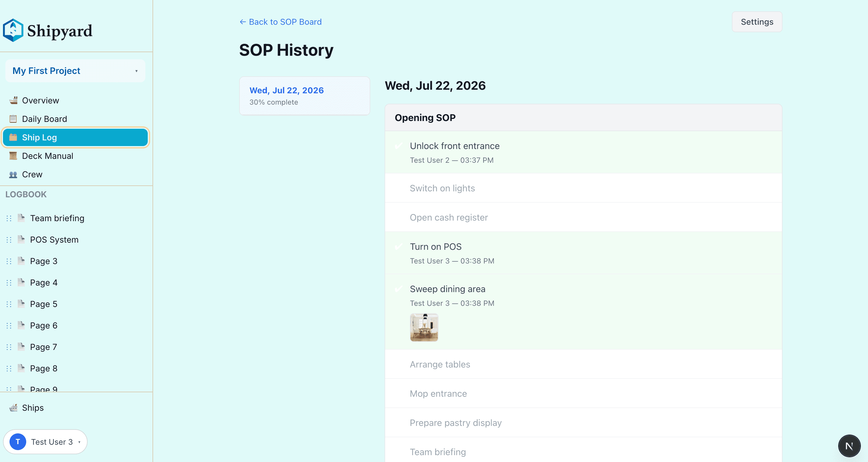Click the page icon next to Page 7

coord(21,346)
